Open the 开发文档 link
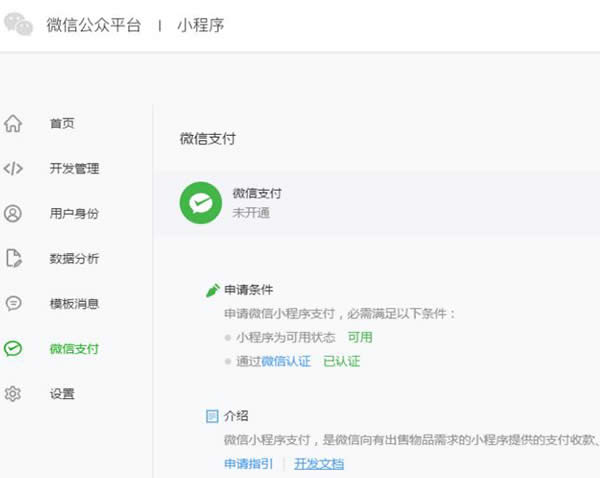 319,464
